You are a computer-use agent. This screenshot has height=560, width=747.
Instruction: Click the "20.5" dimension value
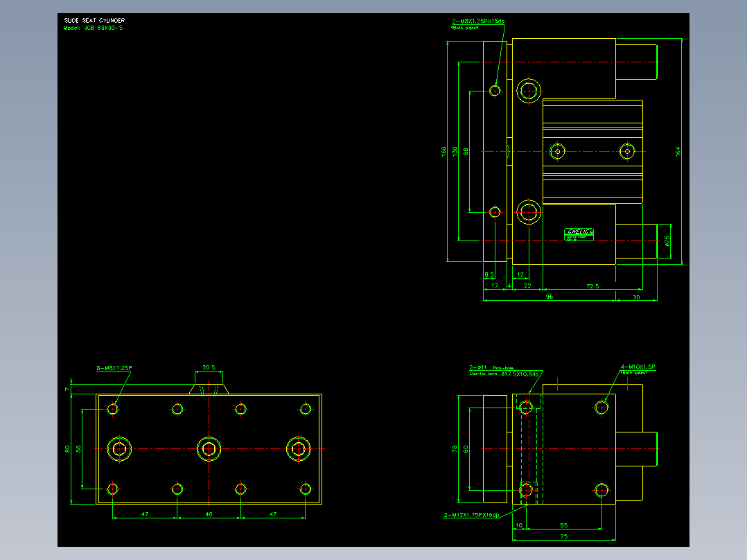point(209,367)
